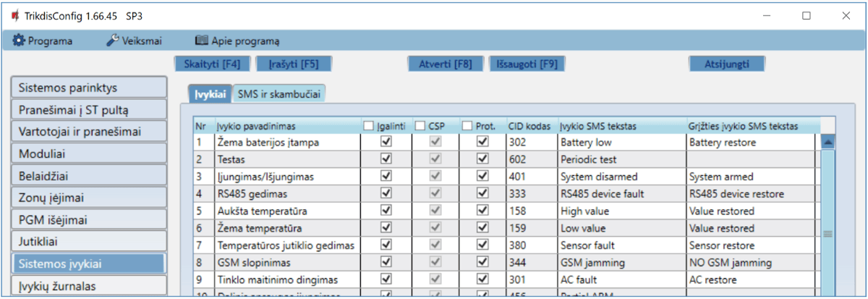This screenshot has height=299, width=868.
Task: Click the Išsaugoti [F9] button
Action: tap(527, 64)
